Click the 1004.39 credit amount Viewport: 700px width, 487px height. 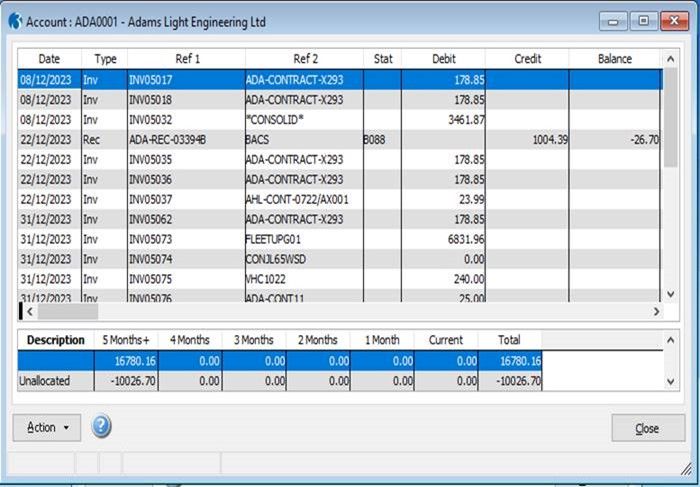point(550,140)
